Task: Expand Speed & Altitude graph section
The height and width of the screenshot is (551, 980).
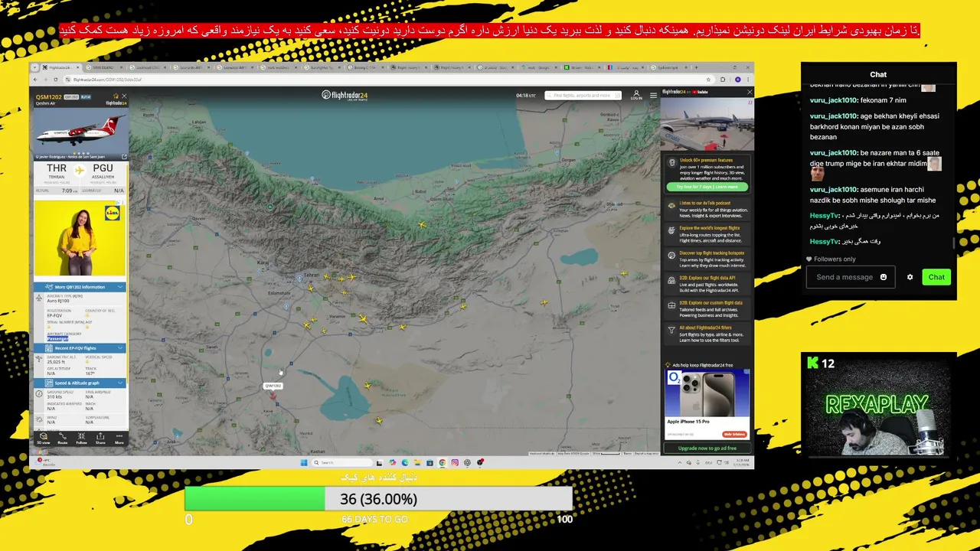Action: (80, 383)
